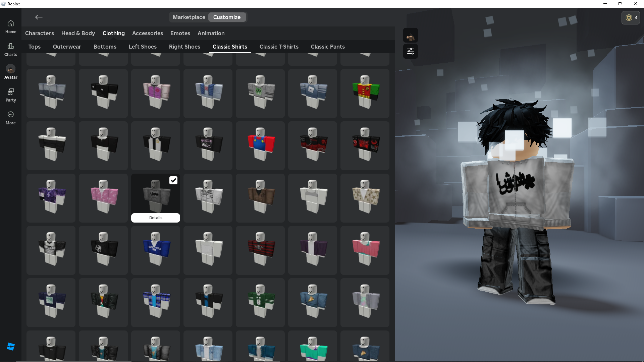Equip the brown jacket shirt

[260, 198]
